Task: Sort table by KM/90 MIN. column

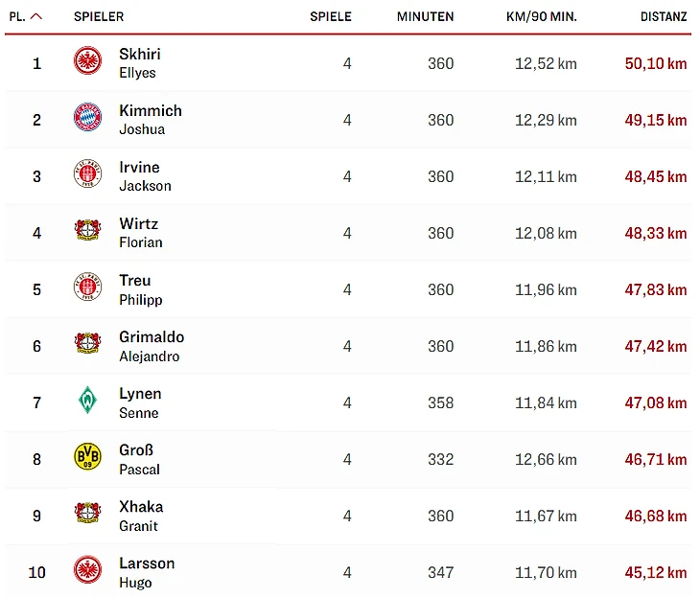Action: [542, 16]
